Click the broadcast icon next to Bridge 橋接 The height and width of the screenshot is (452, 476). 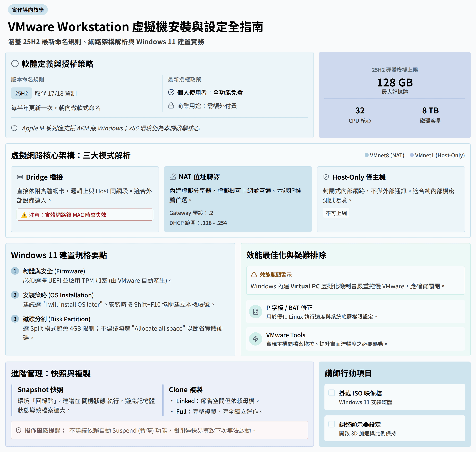click(x=20, y=177)
